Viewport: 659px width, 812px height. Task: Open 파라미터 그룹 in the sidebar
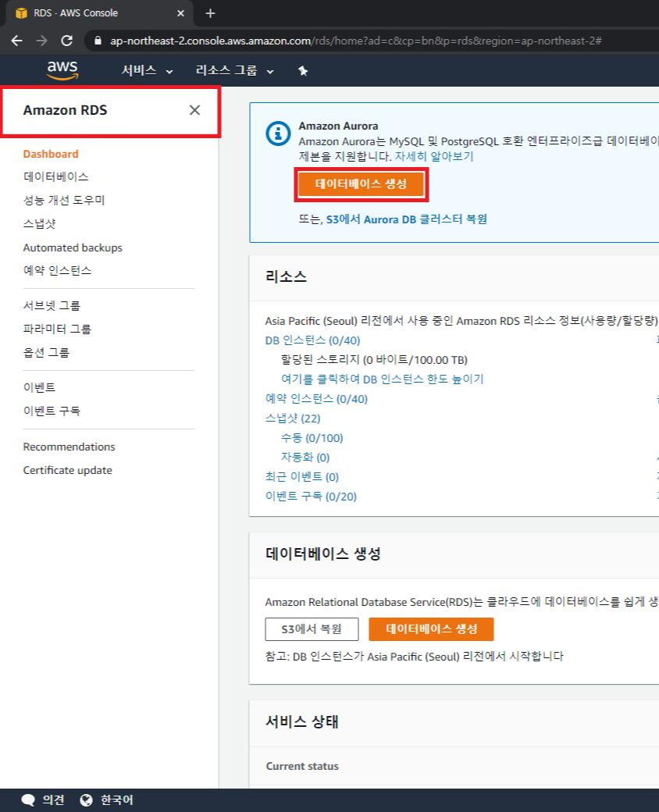click(x=58, y=329)
